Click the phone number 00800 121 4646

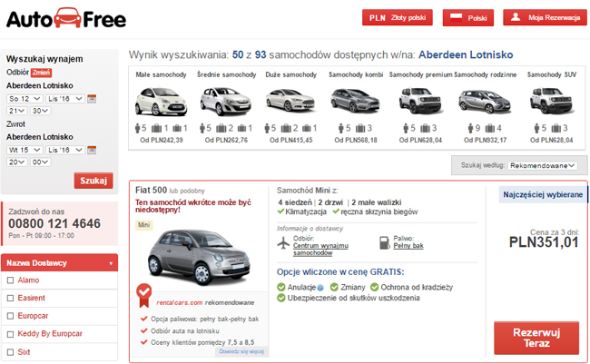click(x=54, y=223)
